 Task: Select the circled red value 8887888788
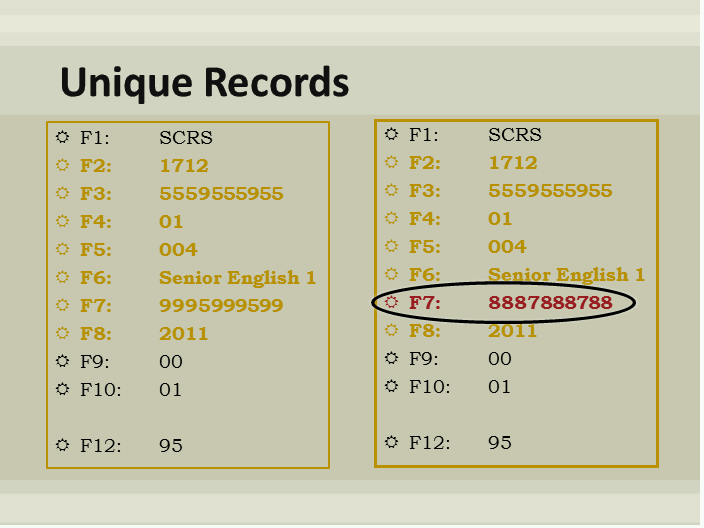tap(550, 302)
